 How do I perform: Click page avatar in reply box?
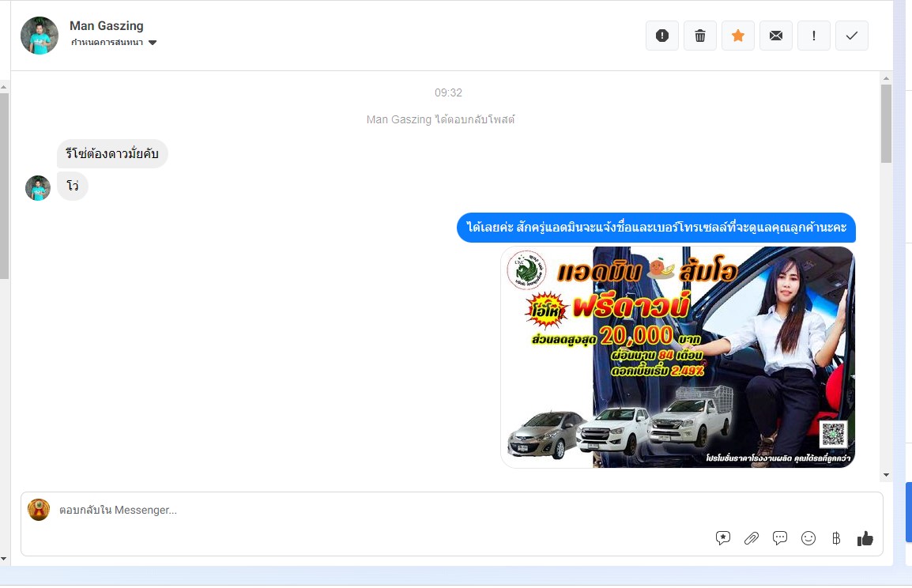click(39, 510)
